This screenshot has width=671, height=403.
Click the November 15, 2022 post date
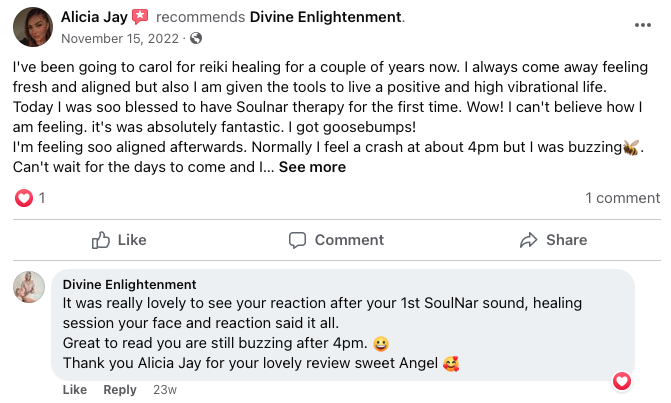[x=121, y=39]
